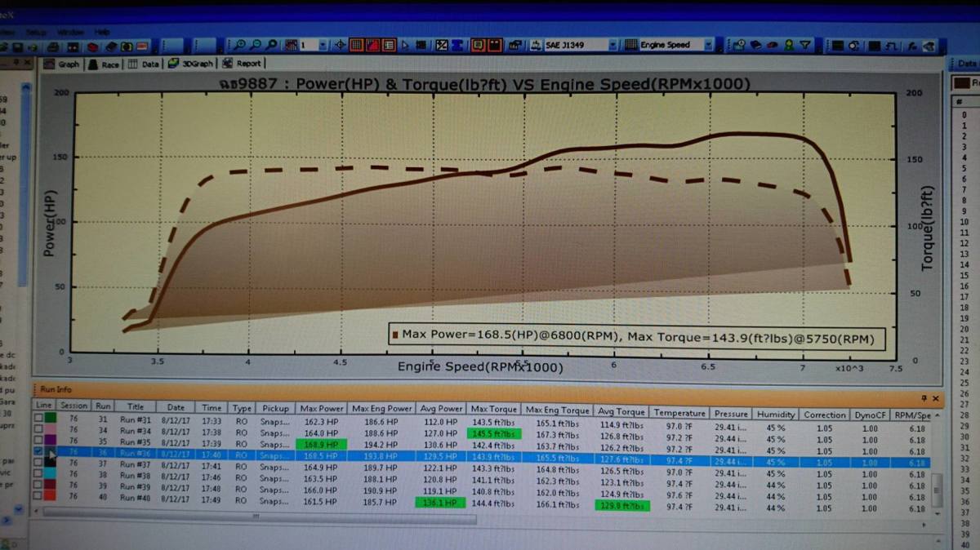Click the function fx icon
Image resolution: width=980 pixels, height=550 pixels.
912,46
